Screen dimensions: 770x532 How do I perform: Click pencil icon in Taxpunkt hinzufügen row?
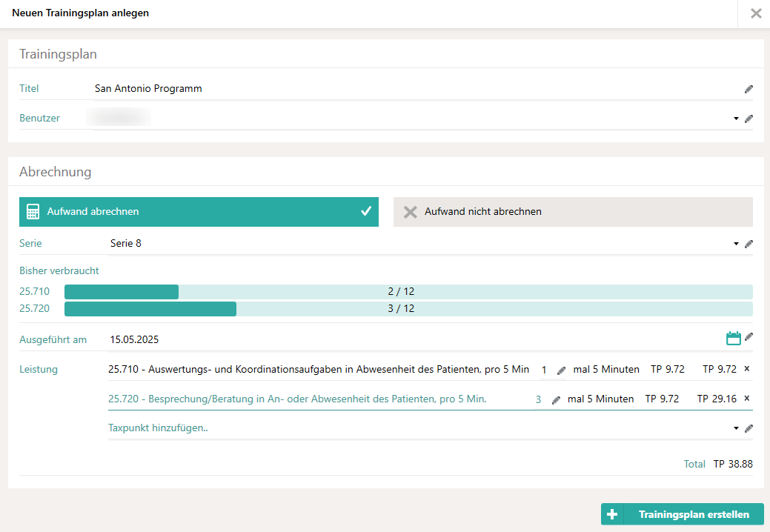(x=749, y=428)
